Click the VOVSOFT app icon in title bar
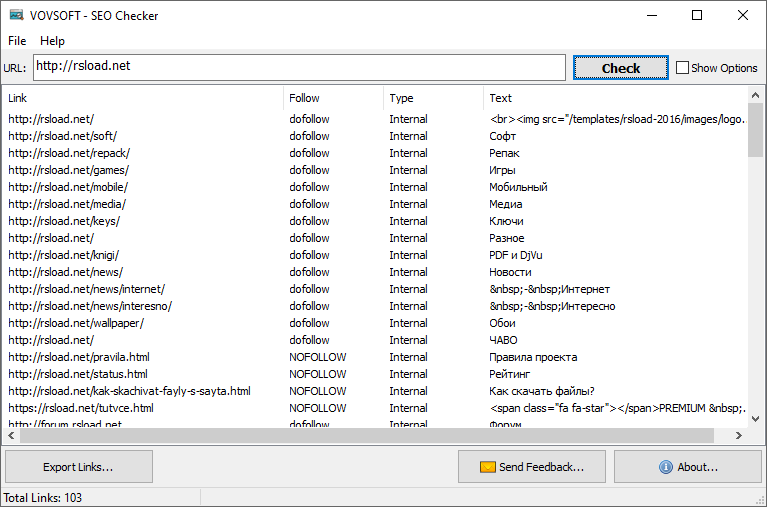This screenshot has width=767, height=507. (16, 15)
